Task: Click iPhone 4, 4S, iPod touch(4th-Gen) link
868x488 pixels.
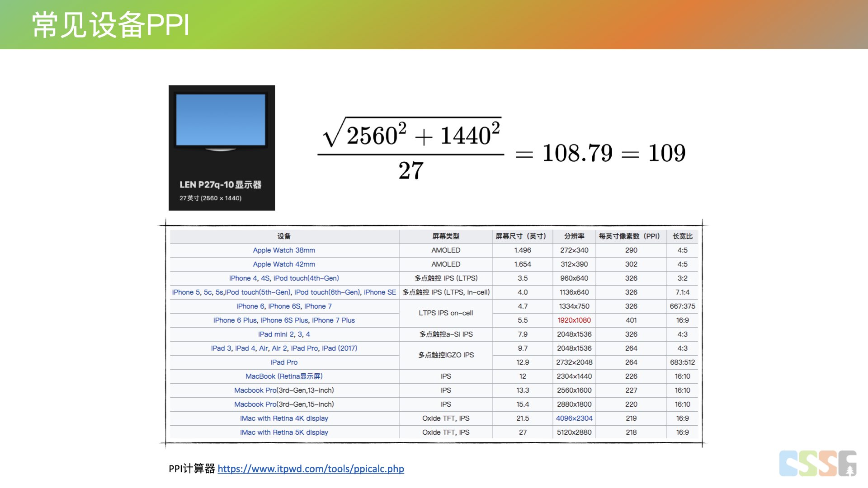Action: click(x=284, y=278)
